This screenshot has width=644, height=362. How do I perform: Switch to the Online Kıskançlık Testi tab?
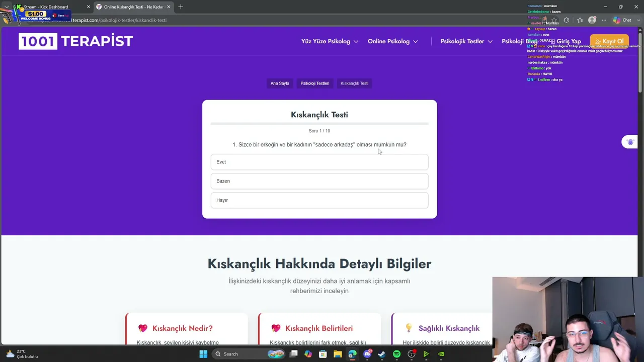click(x=133, y=7)
